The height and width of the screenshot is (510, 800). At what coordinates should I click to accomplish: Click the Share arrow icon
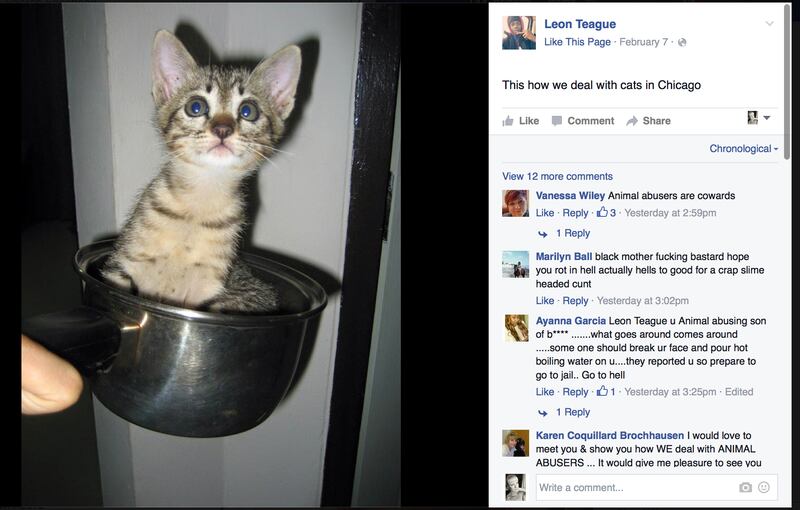tap(632, 121)
